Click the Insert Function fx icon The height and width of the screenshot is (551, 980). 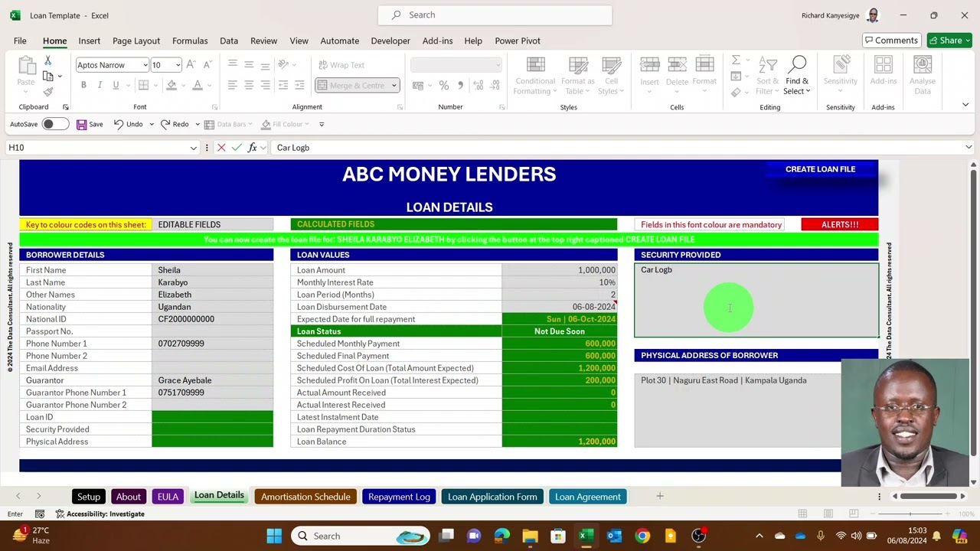tap(252, 148)
